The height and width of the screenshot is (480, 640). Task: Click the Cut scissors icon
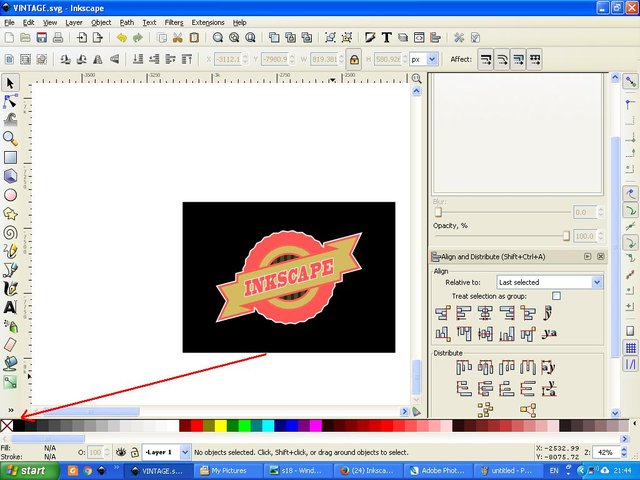point(178,38)
